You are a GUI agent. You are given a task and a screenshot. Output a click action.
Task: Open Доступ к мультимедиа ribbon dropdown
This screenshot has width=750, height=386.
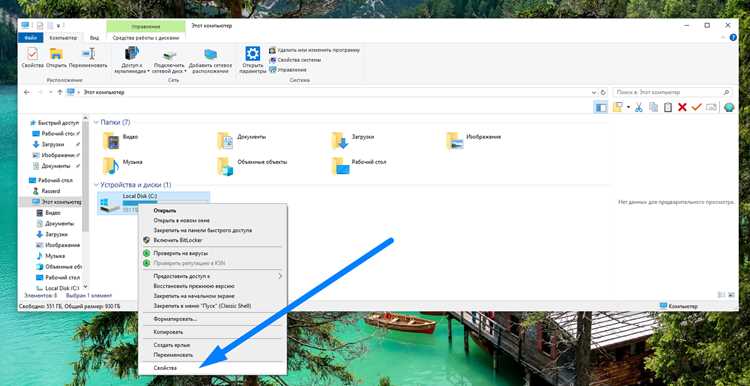[x=132, y=59]
